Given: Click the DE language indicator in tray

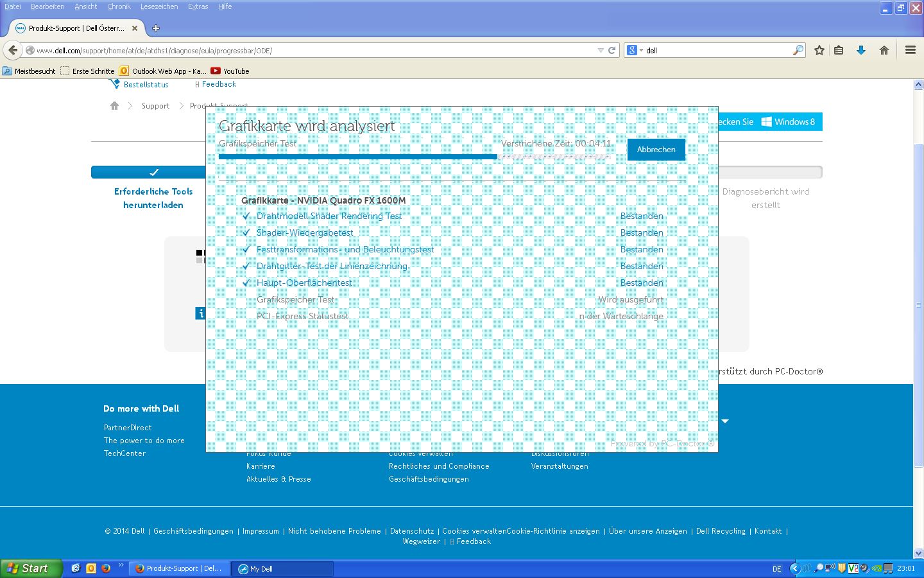Looking at the screenshot, I should tap(776, 569).
